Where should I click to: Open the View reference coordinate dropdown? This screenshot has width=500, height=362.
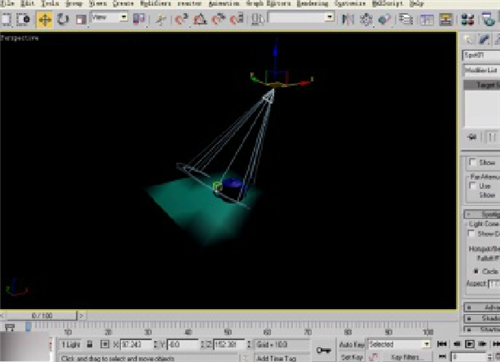[x=109, y=17]
